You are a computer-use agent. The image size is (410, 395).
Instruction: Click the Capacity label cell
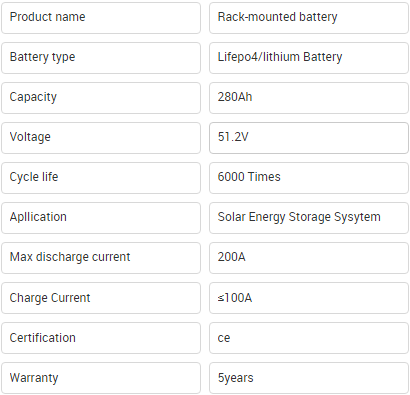(101, 98)
